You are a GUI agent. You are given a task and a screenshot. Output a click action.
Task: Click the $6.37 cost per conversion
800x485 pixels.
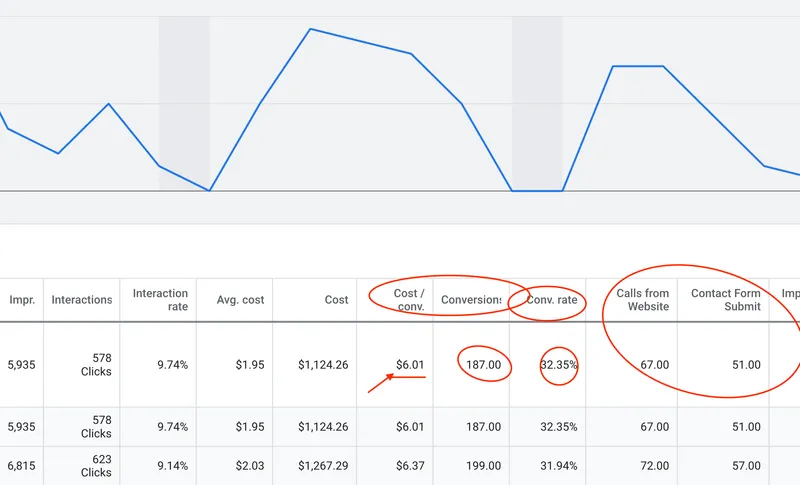[x=410, y=466]
